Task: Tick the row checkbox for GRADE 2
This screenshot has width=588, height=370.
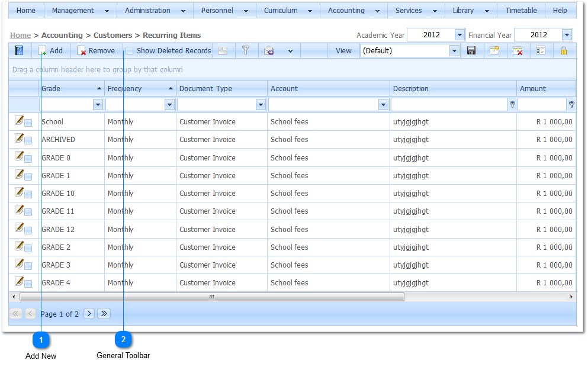Action: click(x=28, y=248)
